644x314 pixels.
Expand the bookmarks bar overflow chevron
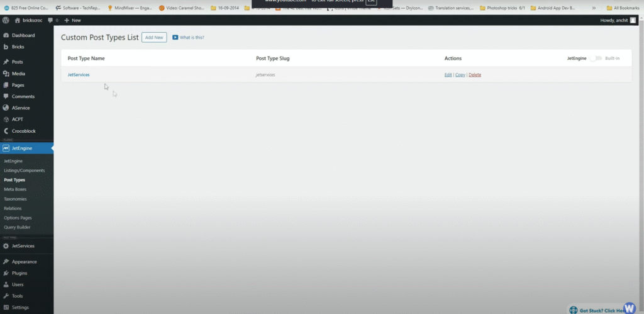click(593, 8)
